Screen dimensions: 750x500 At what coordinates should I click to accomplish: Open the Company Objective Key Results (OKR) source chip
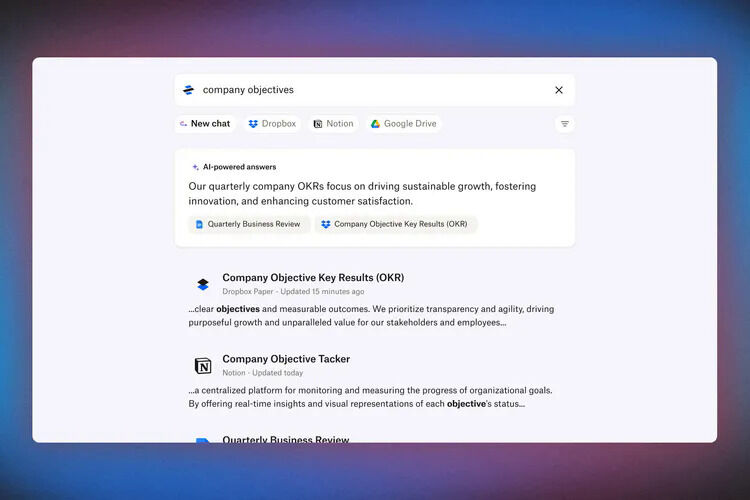396,225
